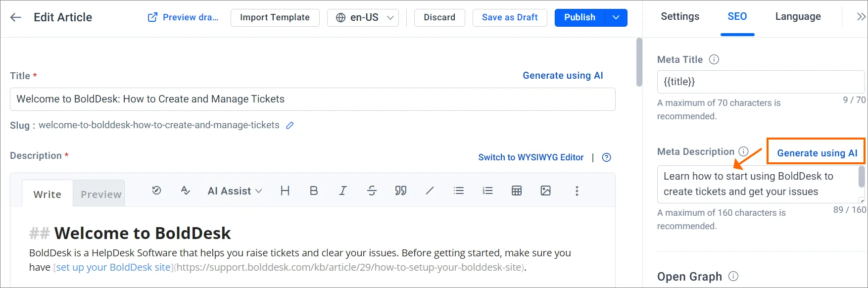Collapse the side panel using double chevron
Viewport: 868px width, 288px height.
[861, 17]
